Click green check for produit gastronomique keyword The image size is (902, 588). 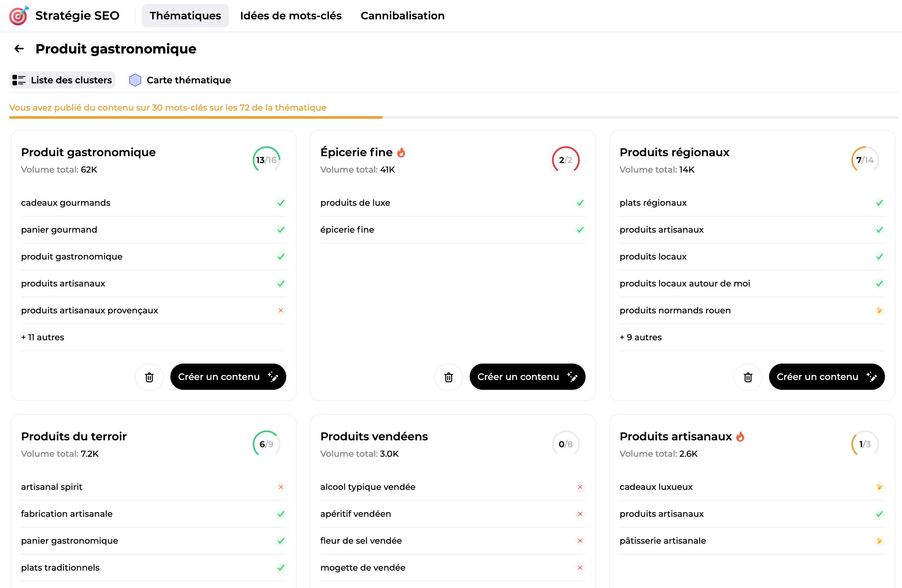pos(281,257)
